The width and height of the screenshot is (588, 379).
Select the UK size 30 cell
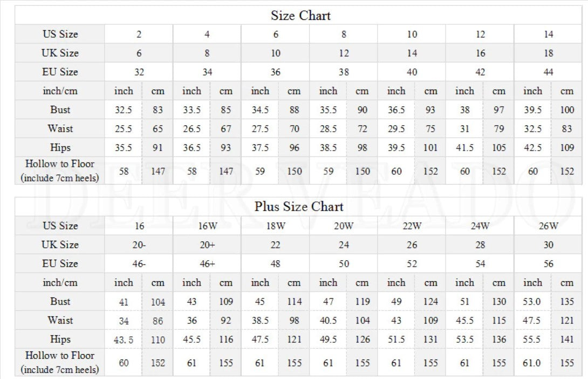(548, 245)
